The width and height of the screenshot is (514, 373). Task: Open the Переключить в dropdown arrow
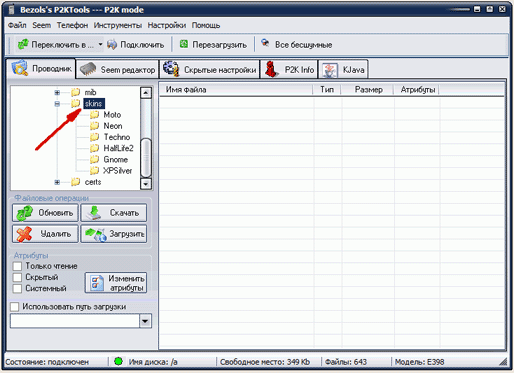[x=100, y=44]
